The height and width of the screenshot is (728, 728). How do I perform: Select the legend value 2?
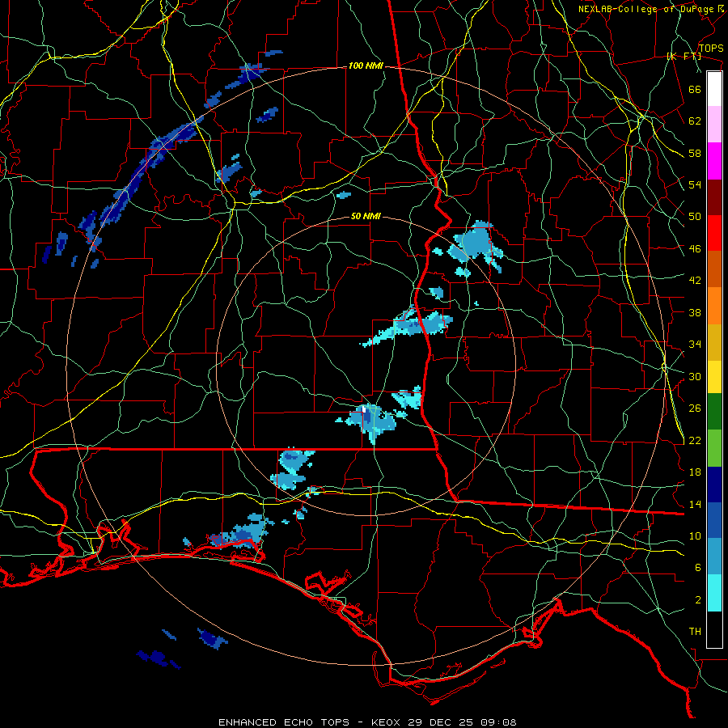click(698, 599)
